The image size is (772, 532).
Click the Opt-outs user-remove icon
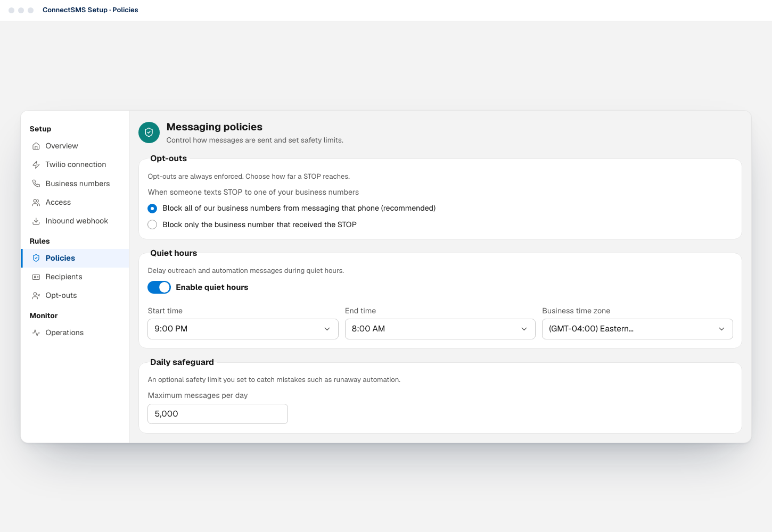36,296
